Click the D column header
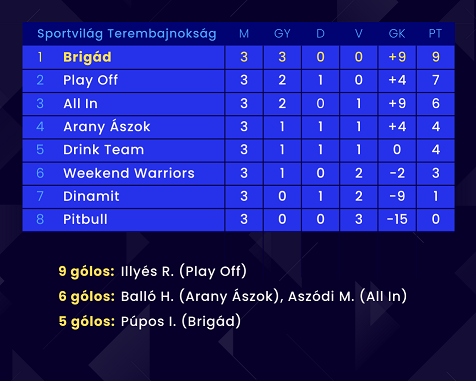This screenshot has height=381, width=476. point(320,34)
